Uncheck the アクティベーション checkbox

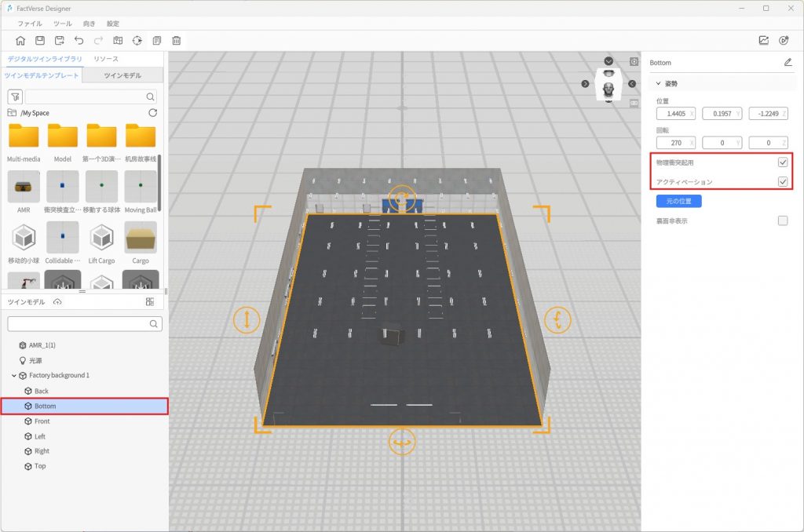[782, 182]
